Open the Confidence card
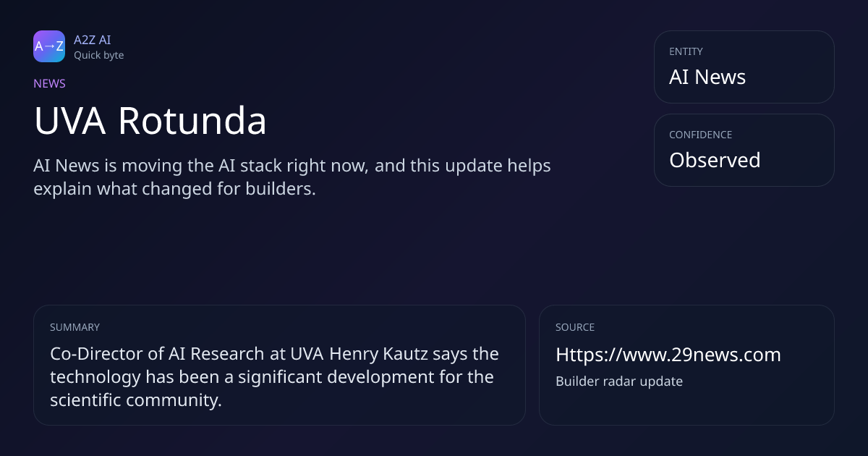Screen dimensions: 868x456 point(744,150)
